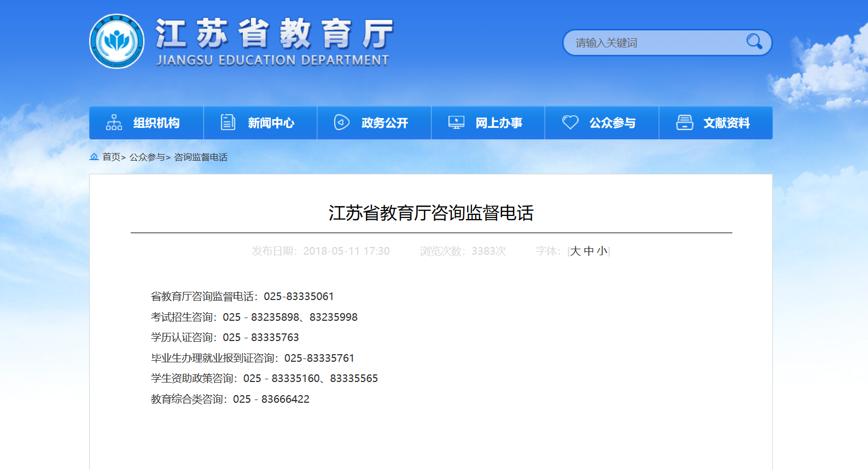Click the 考试招生咨询 phone line
This screenshot has width=868, height=470.
(x=254, y=317)
